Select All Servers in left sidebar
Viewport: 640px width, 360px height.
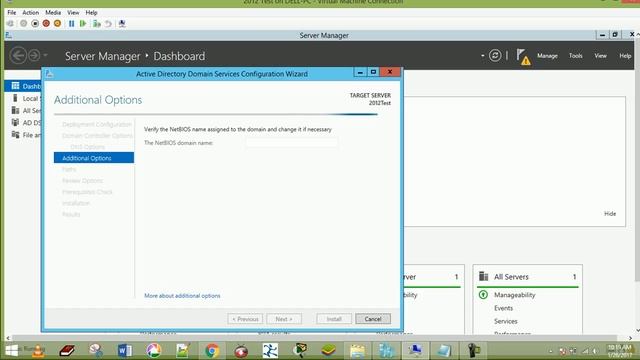click(27, 111)
